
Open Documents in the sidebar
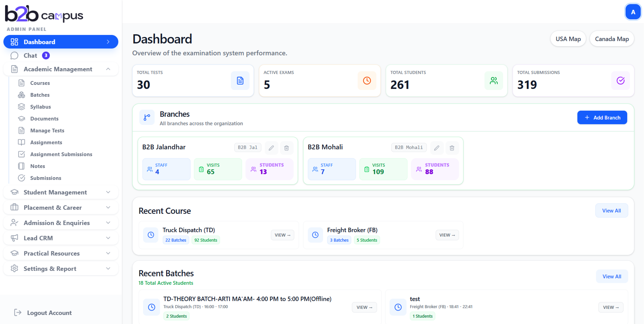click(x=44, y=119)
